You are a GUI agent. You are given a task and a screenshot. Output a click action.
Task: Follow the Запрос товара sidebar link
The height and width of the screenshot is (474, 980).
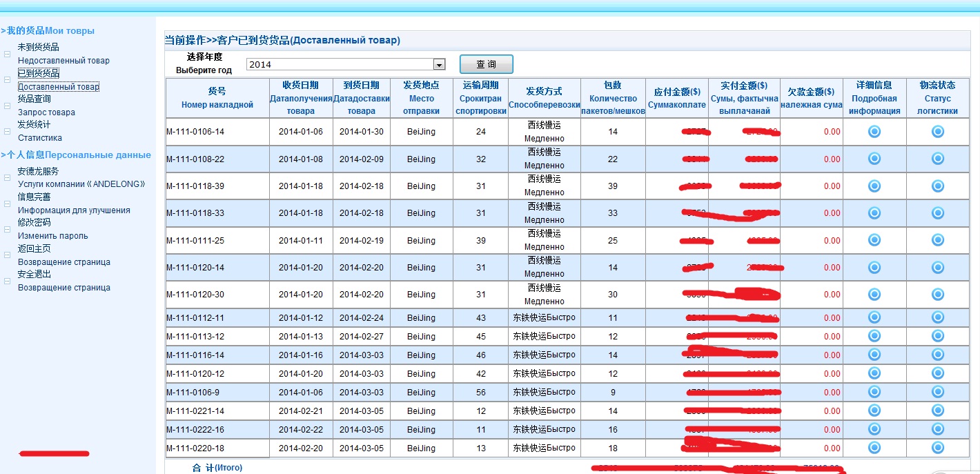[x=46, y=112]
